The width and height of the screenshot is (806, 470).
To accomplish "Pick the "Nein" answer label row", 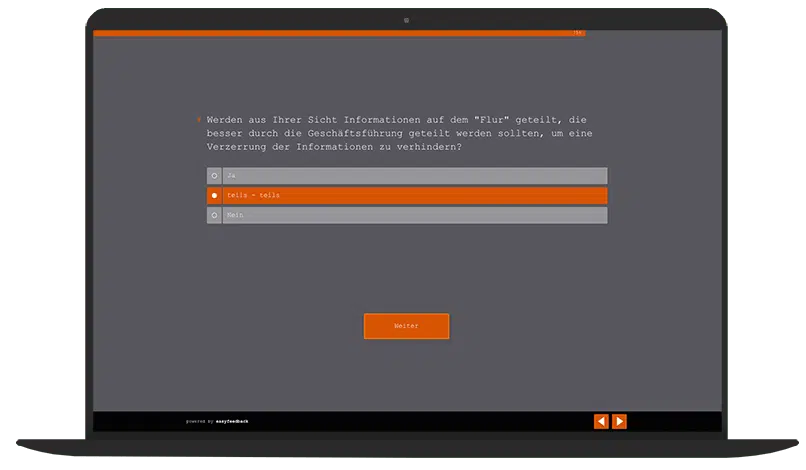I will pyautogui.click(x=414, y=215).
